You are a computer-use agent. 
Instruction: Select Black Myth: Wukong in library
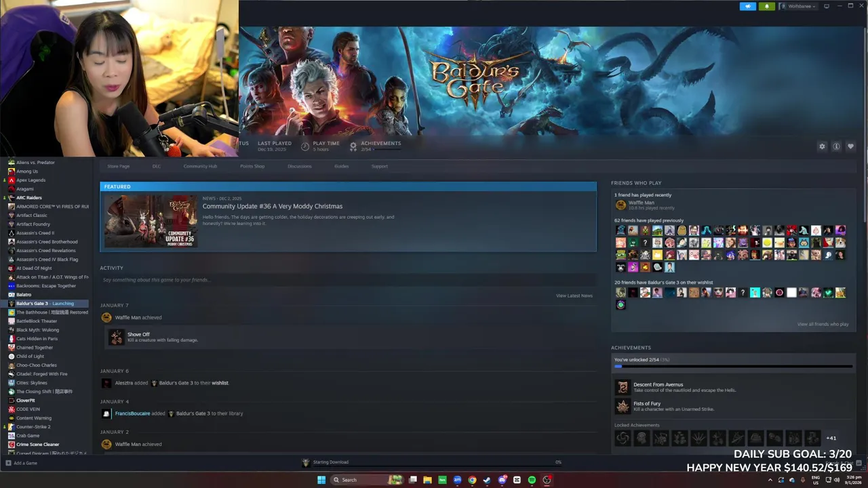coord(37,330)
